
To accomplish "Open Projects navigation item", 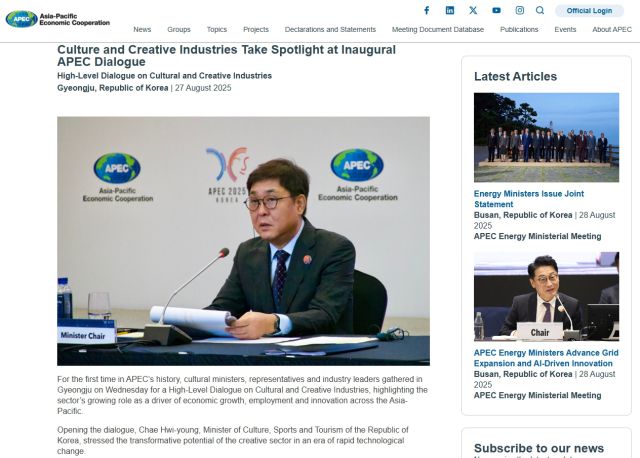I will [256, 30].
